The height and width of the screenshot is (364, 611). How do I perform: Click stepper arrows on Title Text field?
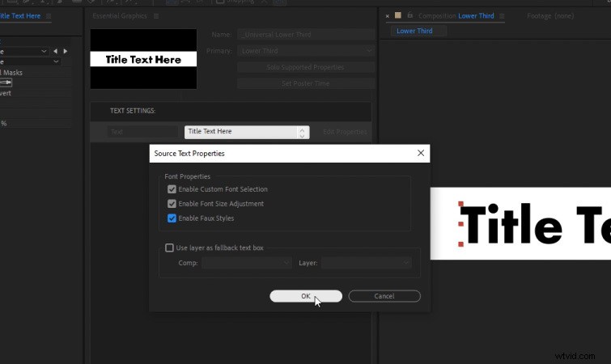pyautogui.click(x=303, y=133)
